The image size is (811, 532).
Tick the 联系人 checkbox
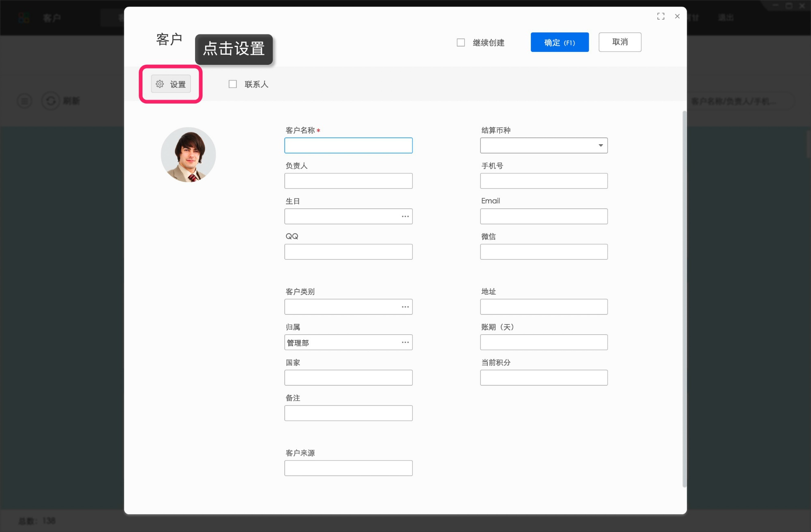coord(232,84)
